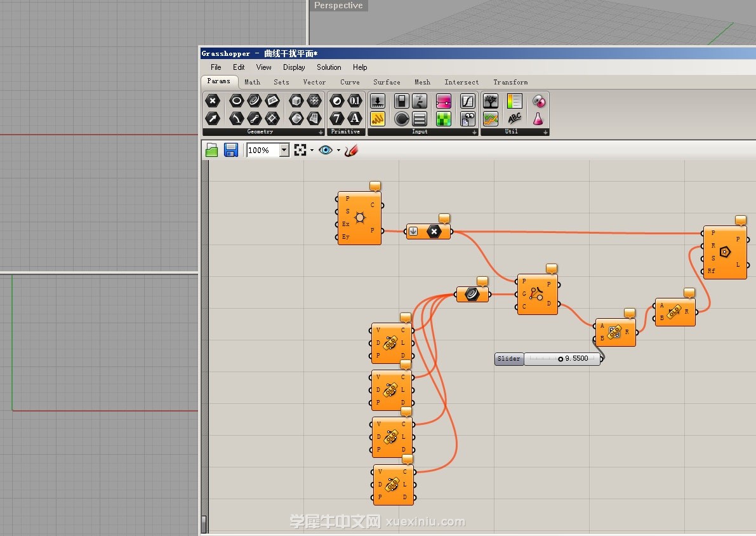Open the Solution menu
The image size is (756, 536).
point(329,67)
